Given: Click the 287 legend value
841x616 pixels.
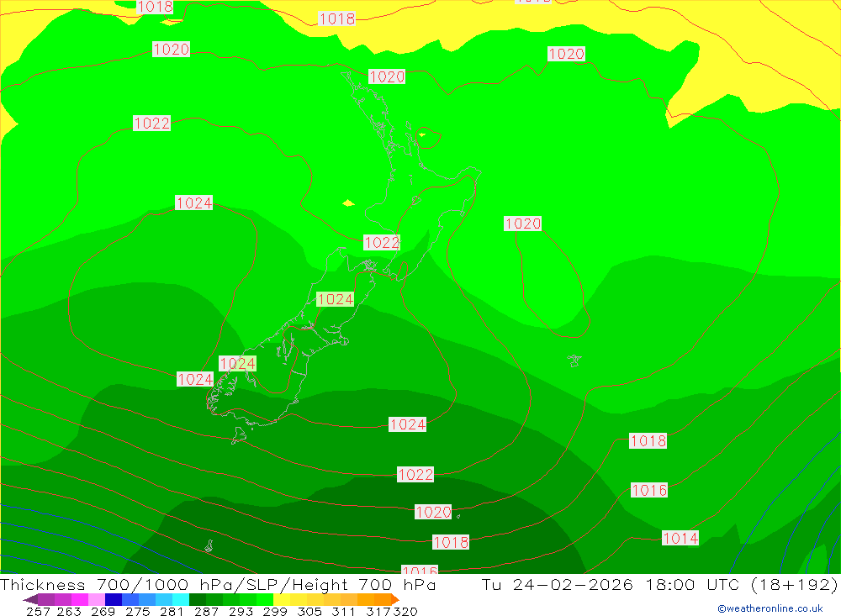Looking at the screenshot, I should tap(206, 611).
